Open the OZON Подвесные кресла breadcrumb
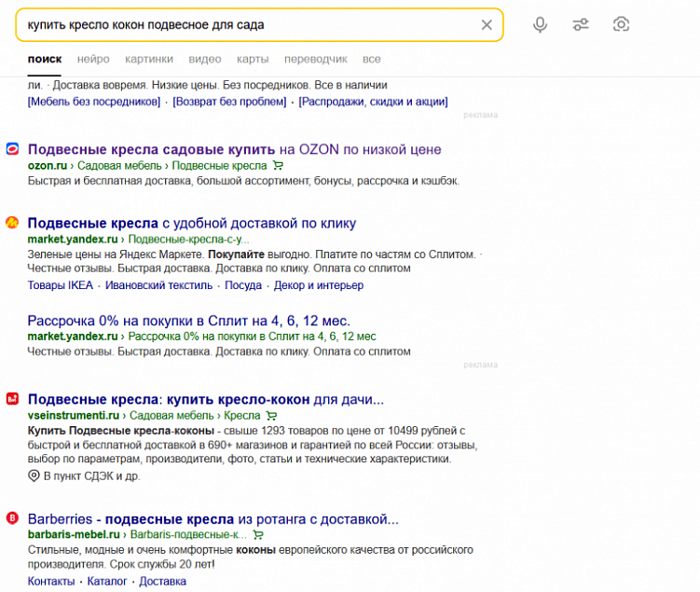Screen dimensions: 700x592 coord(219,166)
